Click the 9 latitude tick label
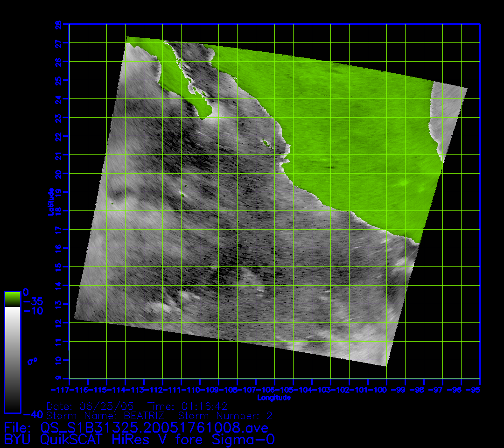The height and width of the screenshot is (448, 504). point(59,378)
